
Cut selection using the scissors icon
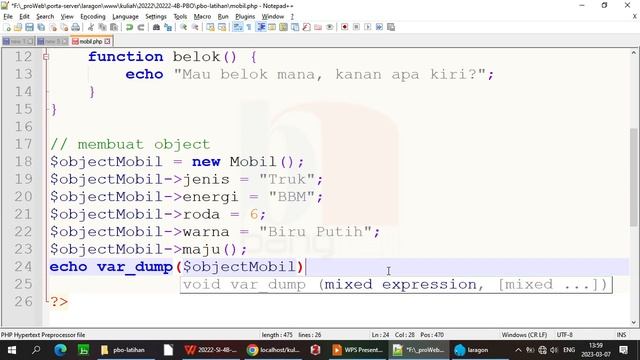click(x=91, y=27)
